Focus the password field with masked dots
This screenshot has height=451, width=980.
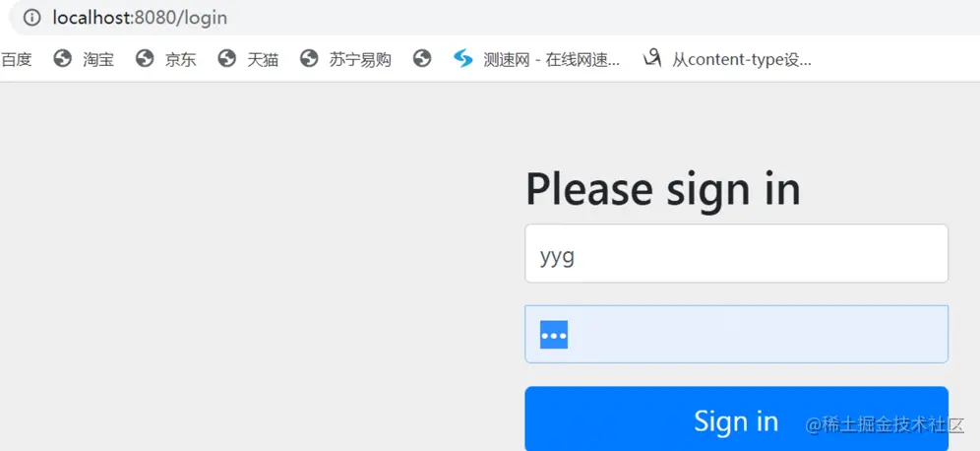click(x=736, y=334)
